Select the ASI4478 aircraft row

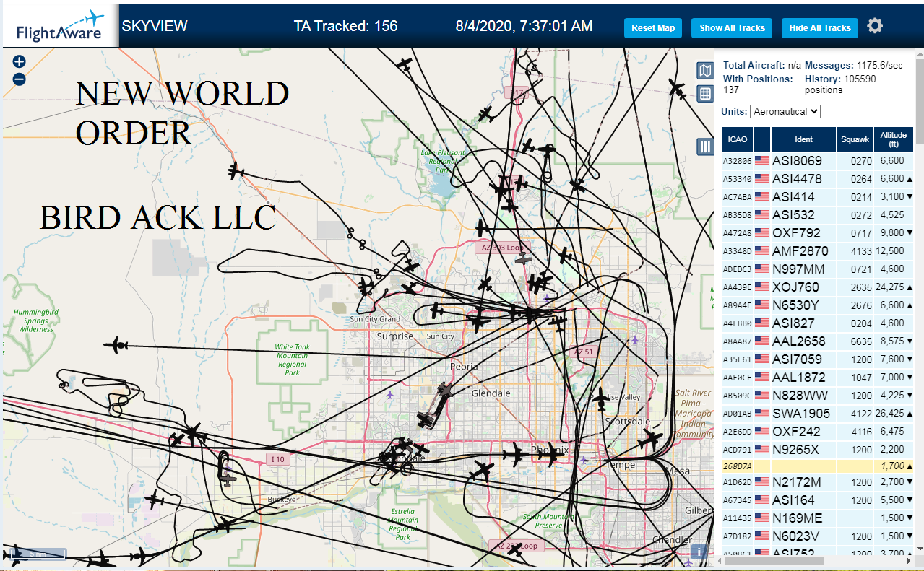(819, 179)
